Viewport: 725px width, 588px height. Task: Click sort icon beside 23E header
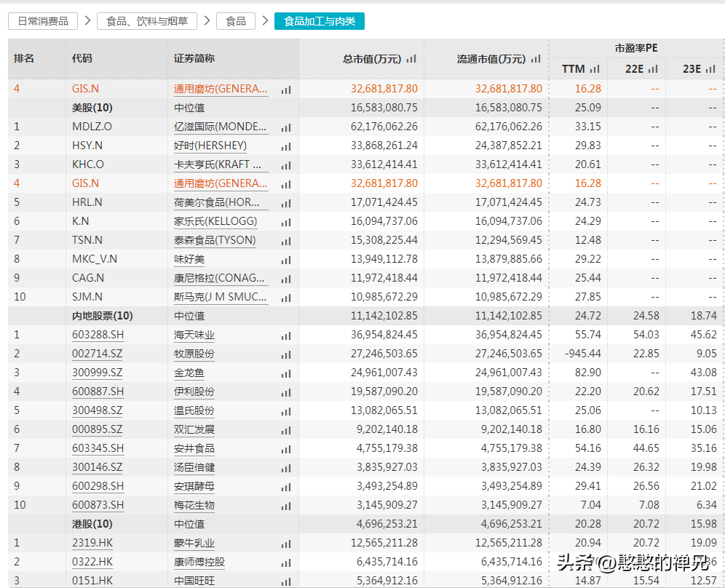coord(710,69)
